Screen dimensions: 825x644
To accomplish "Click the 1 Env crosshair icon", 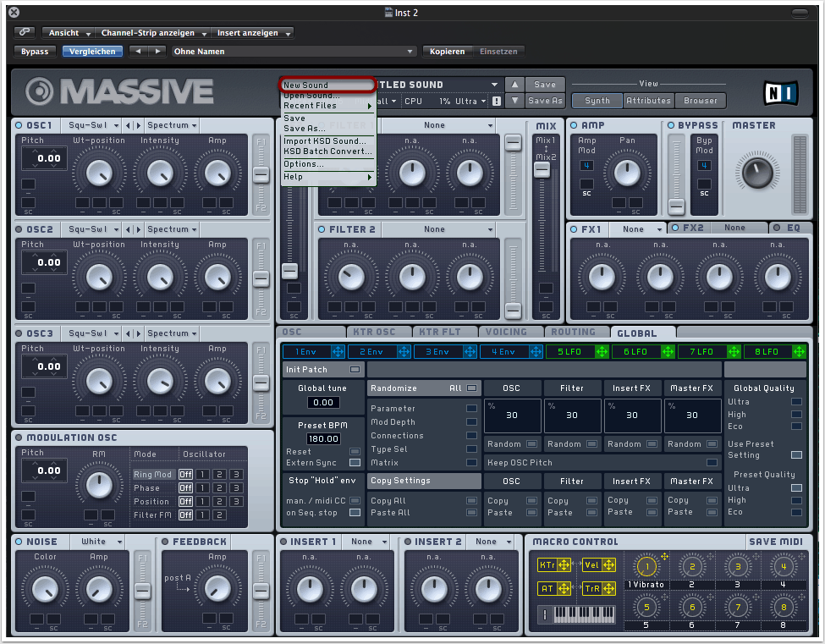I will point(338,351).
